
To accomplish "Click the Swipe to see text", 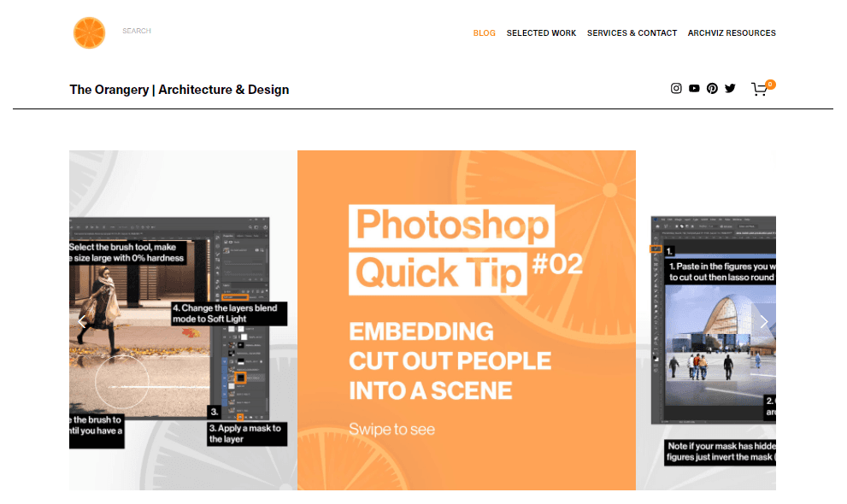I will [391, 430].
